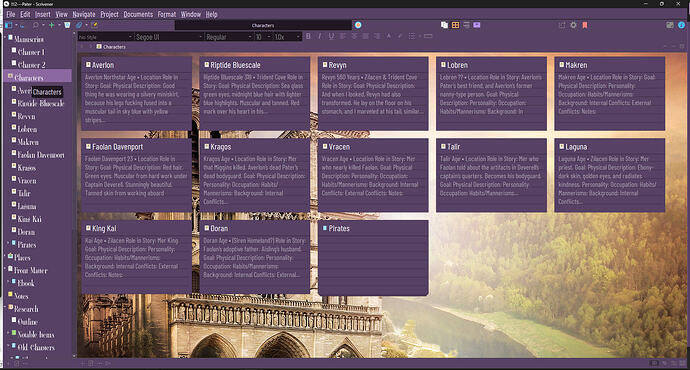Expand the Pirates folder in binder

pyautogui.click(x=8, y=243)
